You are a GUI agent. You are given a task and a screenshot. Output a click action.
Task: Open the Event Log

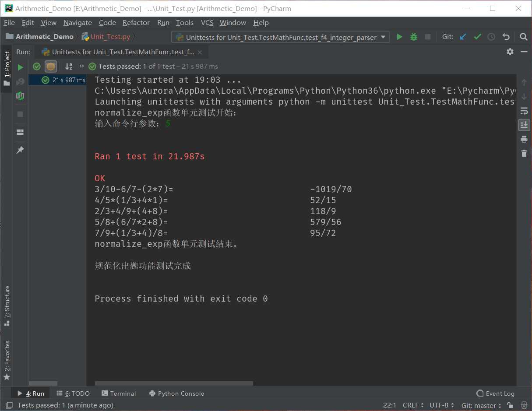coord(496,393)
